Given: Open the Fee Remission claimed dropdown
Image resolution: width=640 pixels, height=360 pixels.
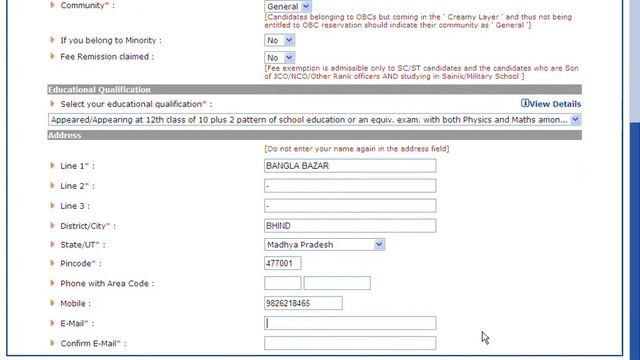Looking at the screenshot, I should [280, 57].
